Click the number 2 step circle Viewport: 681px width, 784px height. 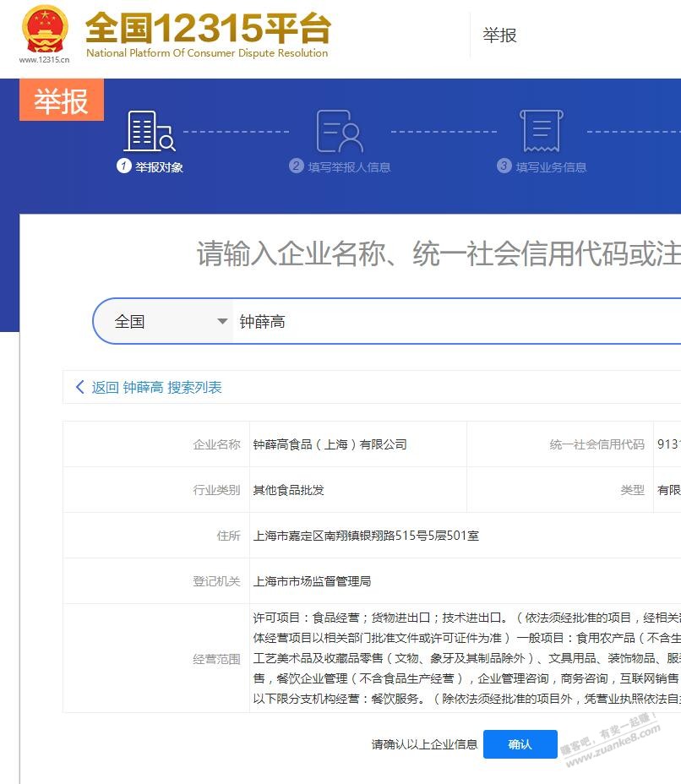click(x=296, y=166)
